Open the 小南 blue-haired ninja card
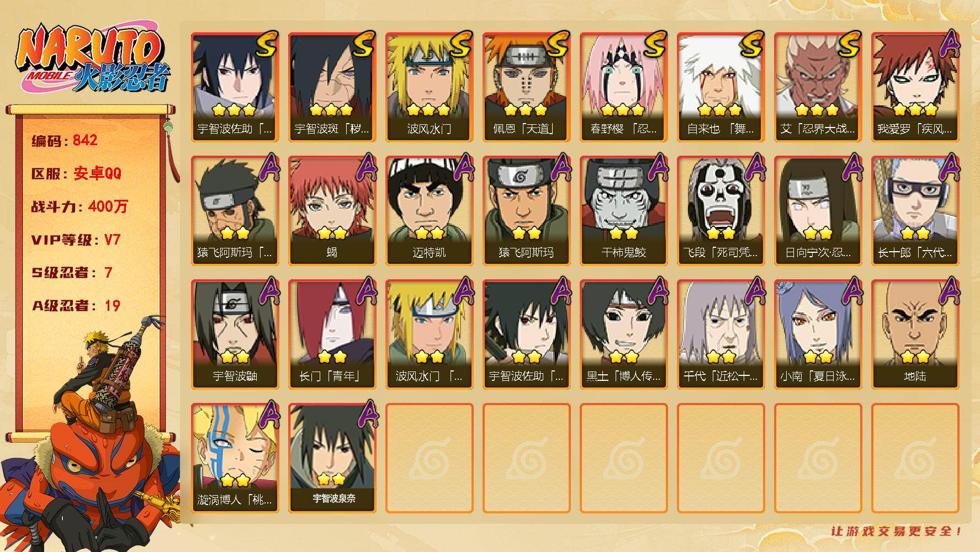The width and height of the screenshot is (980, 552). click(818, 335)
